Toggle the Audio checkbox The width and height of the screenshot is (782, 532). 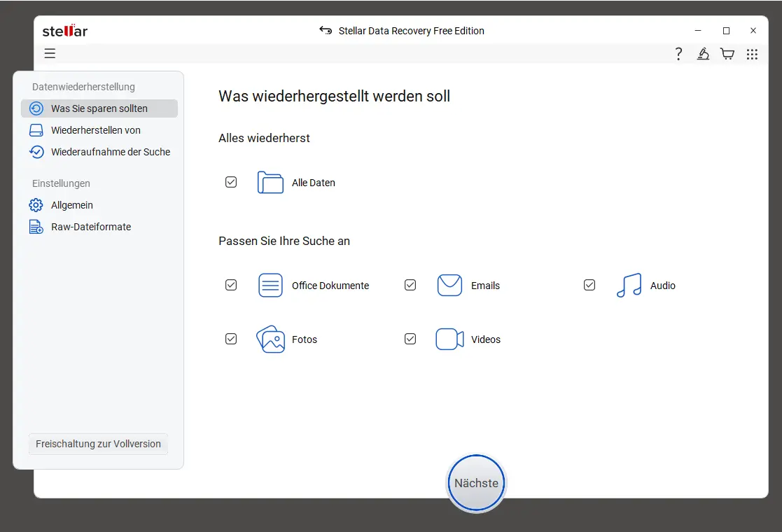click(589, 285)
